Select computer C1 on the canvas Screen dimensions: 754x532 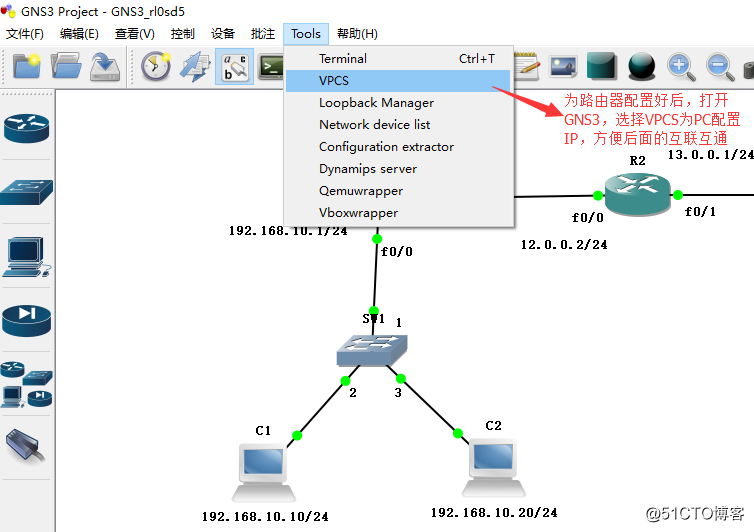264,472
